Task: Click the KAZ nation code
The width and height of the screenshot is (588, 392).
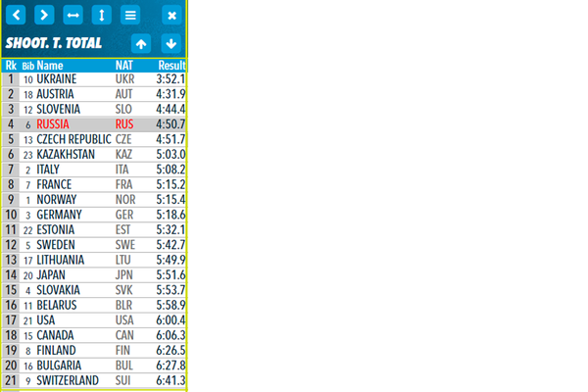Action: pos(123,155)
